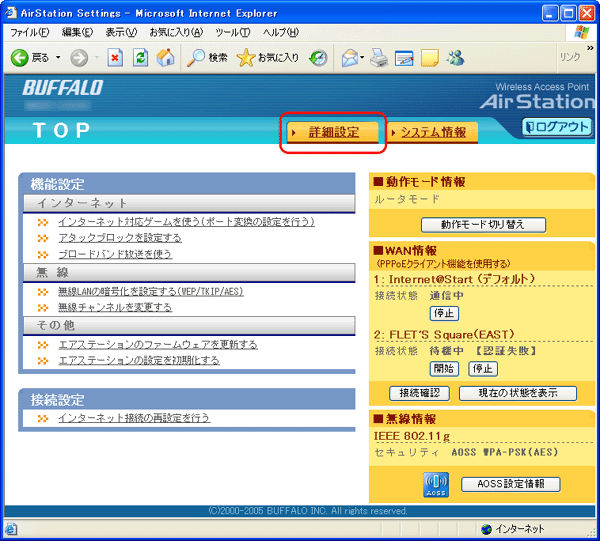600x541 pixels.
Task: Go to the Home page icon
Action: click(x=165, y=58)
